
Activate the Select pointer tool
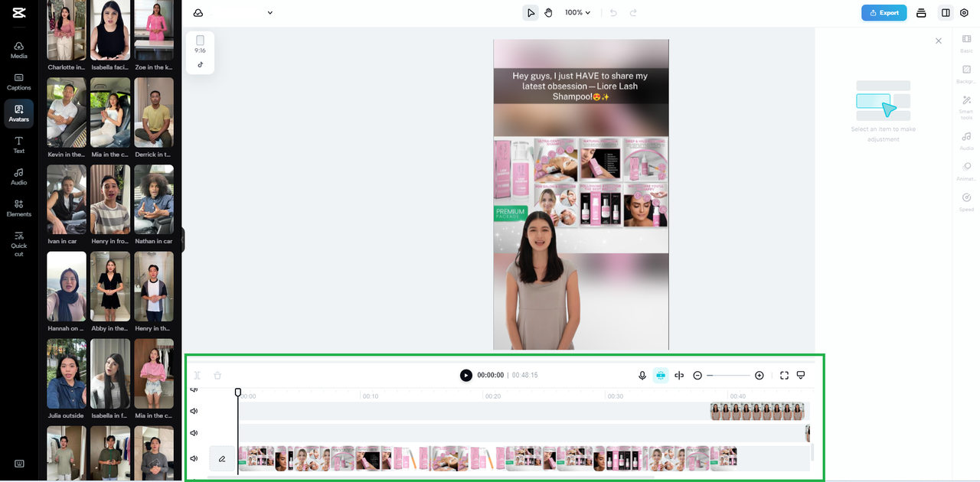pyautogui.click(x=530, y=12)
